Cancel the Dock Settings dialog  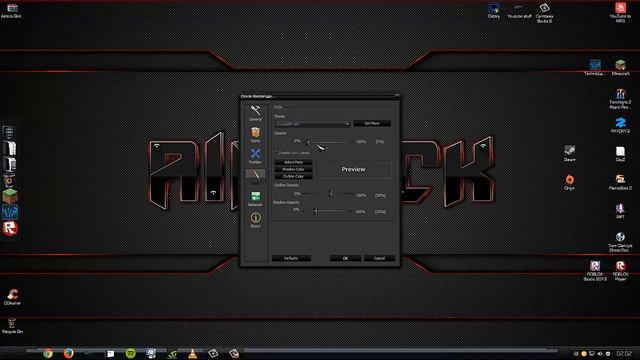[379, 258]
